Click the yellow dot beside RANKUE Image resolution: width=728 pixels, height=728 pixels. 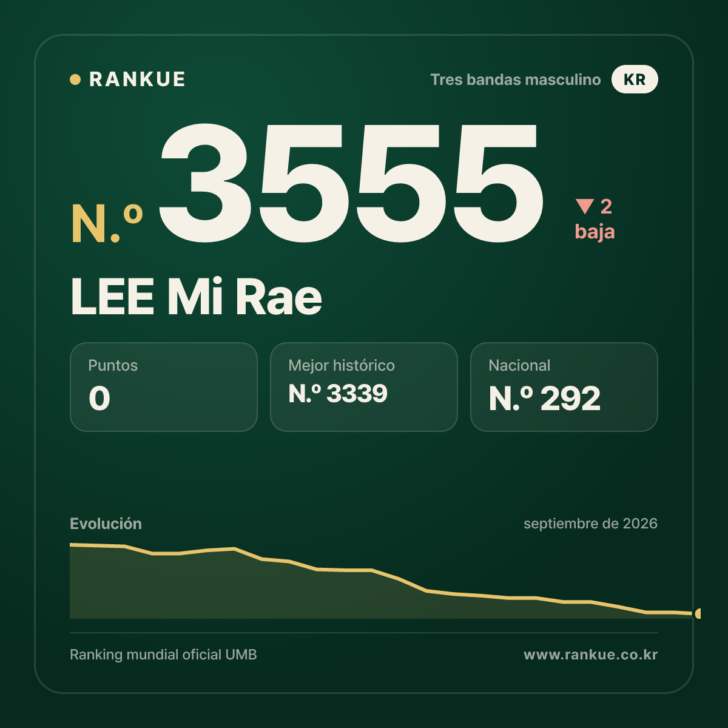(x=75, y=79)
